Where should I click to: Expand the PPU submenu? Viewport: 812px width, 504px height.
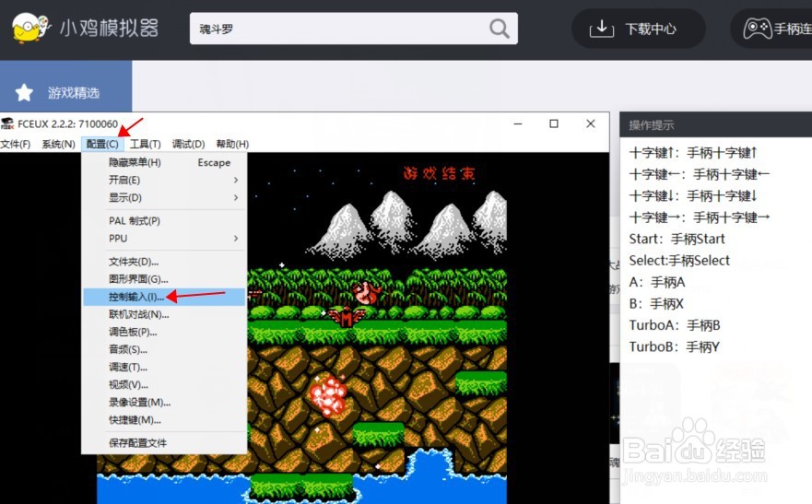click(x=164, y=239)
